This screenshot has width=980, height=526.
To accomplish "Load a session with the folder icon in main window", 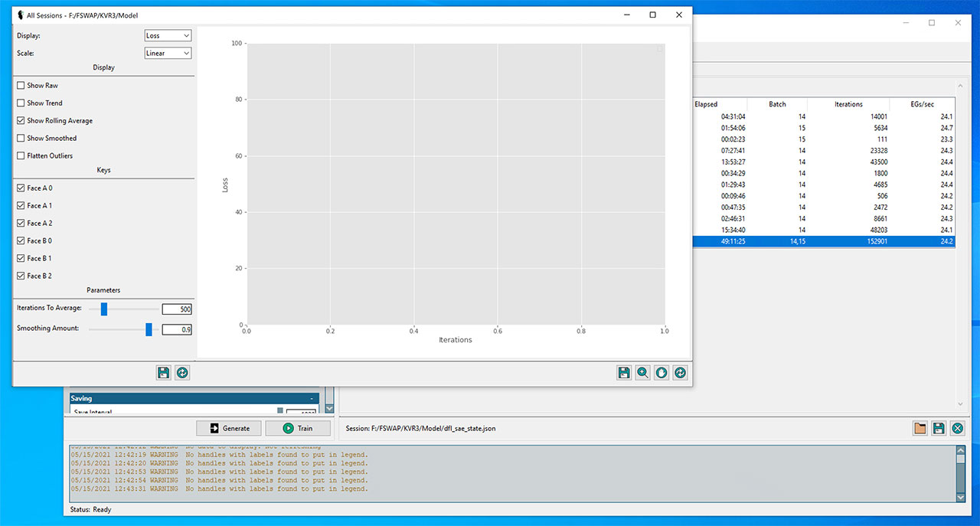I will (x=920, y=429).
